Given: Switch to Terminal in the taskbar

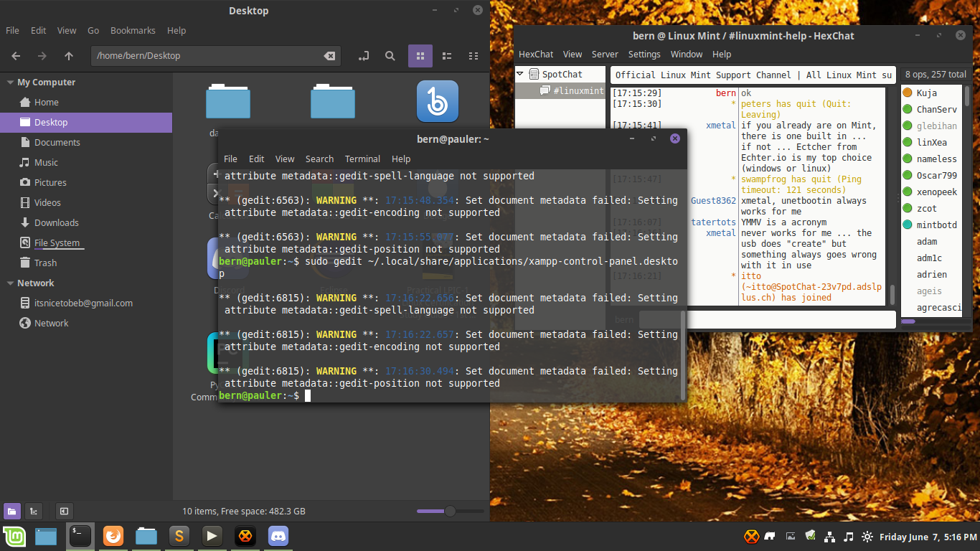Looking at the screenshot, I should pos(80,536).
